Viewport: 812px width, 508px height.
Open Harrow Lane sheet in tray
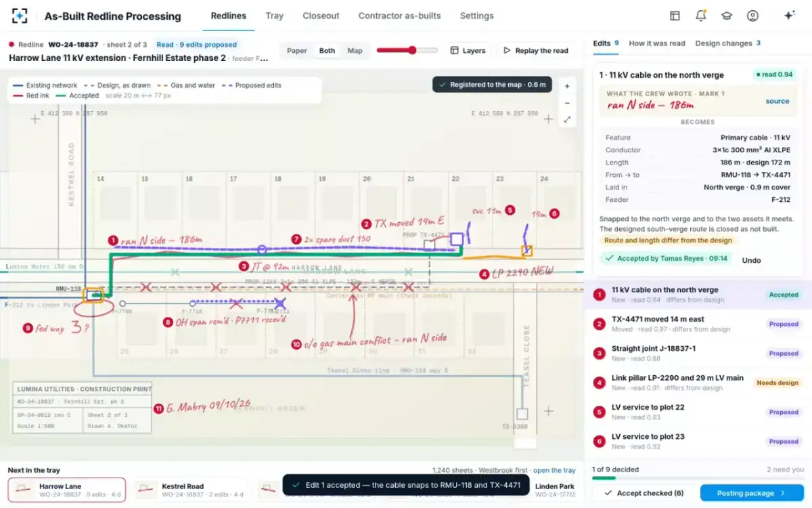click(x=66, y=490)
